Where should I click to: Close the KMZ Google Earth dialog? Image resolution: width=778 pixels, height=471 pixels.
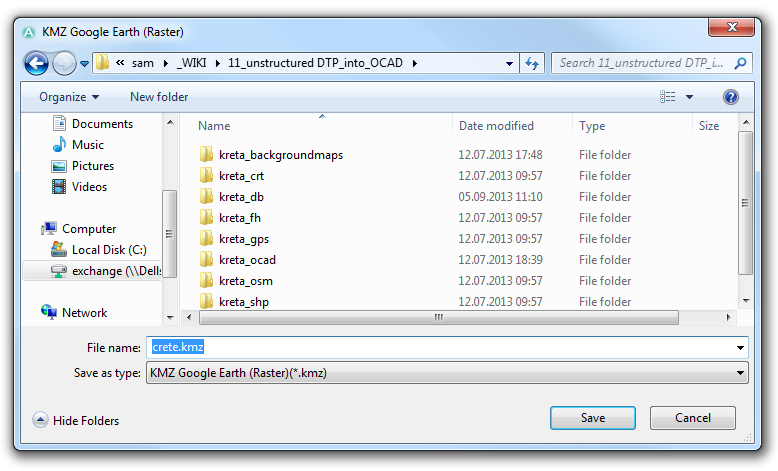point(732,27)
